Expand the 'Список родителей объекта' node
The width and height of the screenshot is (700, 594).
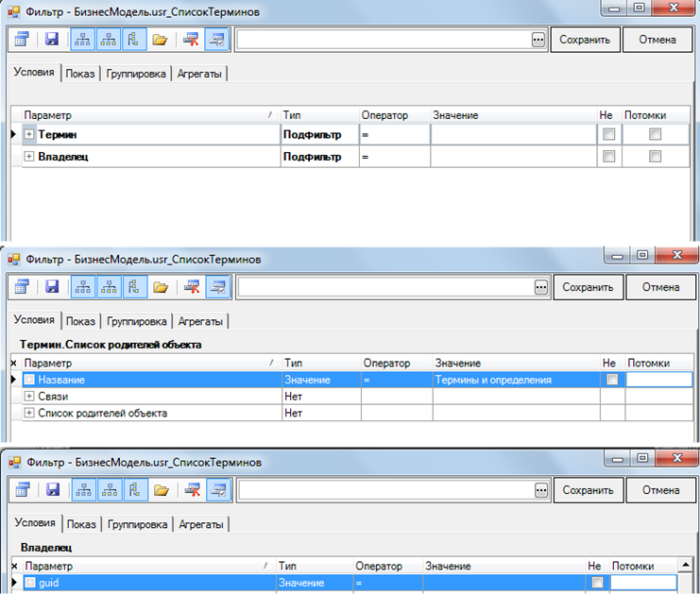(x=29, y=413)
